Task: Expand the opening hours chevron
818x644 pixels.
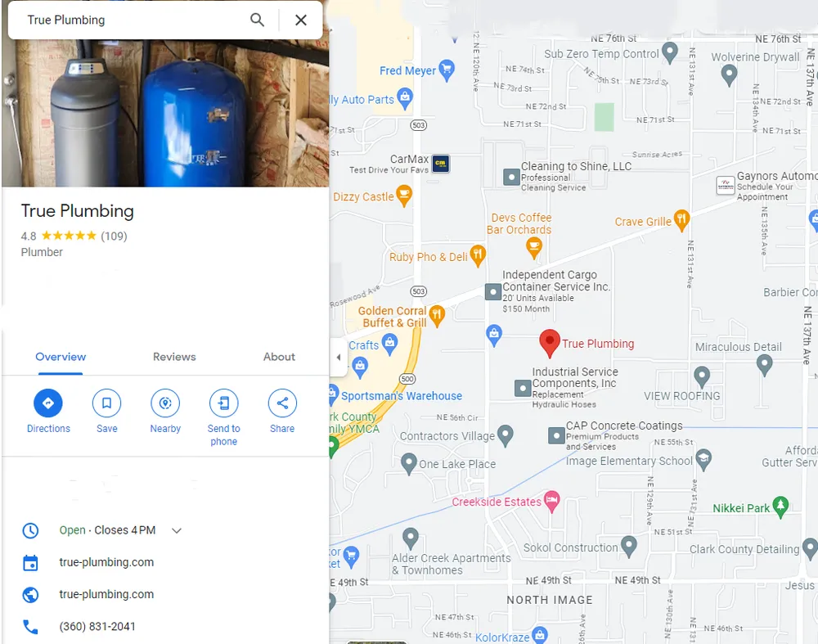Action: coord(177,531)
